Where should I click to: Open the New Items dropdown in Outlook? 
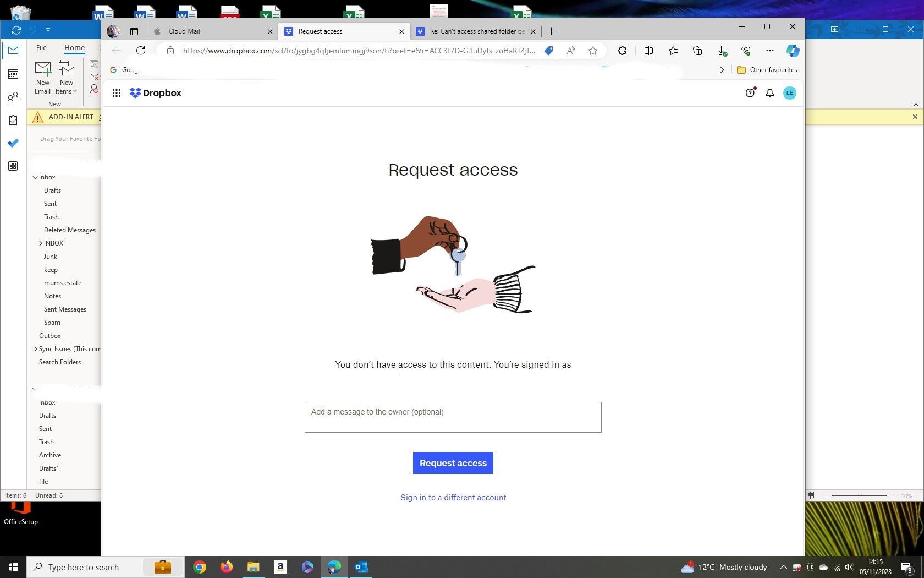[x=66, y=78]
